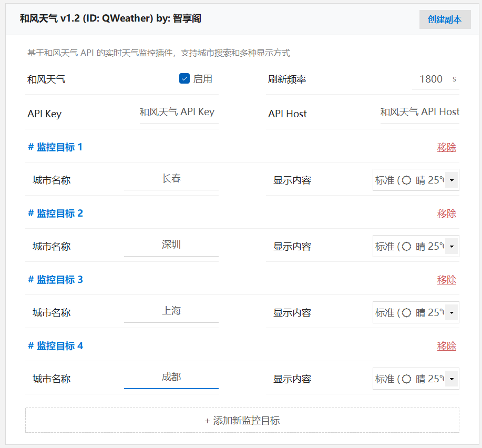
Task: Focus the 成都 city name field
Action: coord(171,378)
